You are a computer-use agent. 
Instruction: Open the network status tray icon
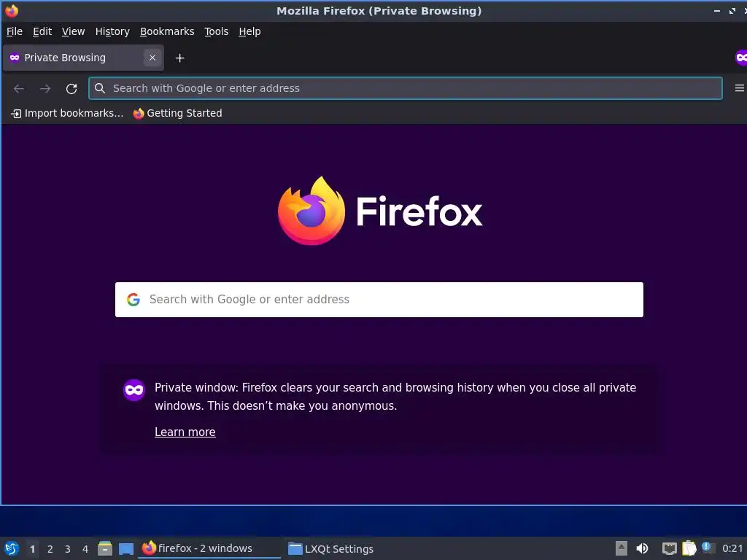coord(670,548)
